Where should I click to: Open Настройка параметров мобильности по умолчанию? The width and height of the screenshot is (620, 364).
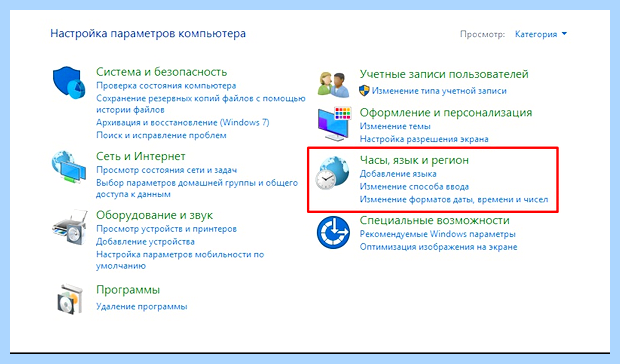pos(180,260)
